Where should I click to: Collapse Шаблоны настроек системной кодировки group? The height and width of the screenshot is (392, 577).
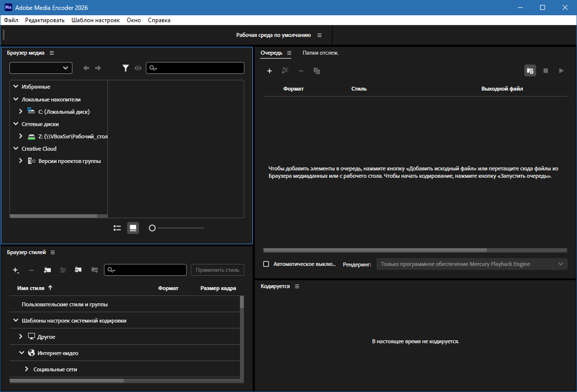(x=16, y=320)
